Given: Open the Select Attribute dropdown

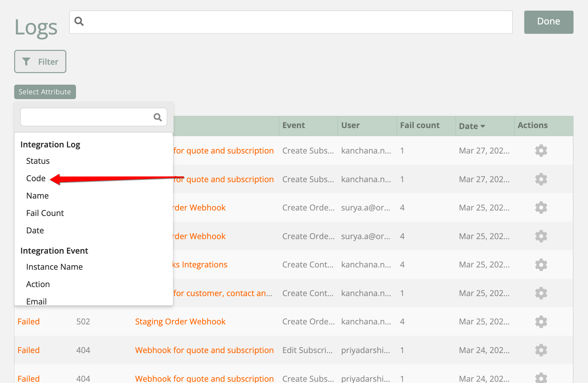Looking at the screenshot, I should [45, 92].
